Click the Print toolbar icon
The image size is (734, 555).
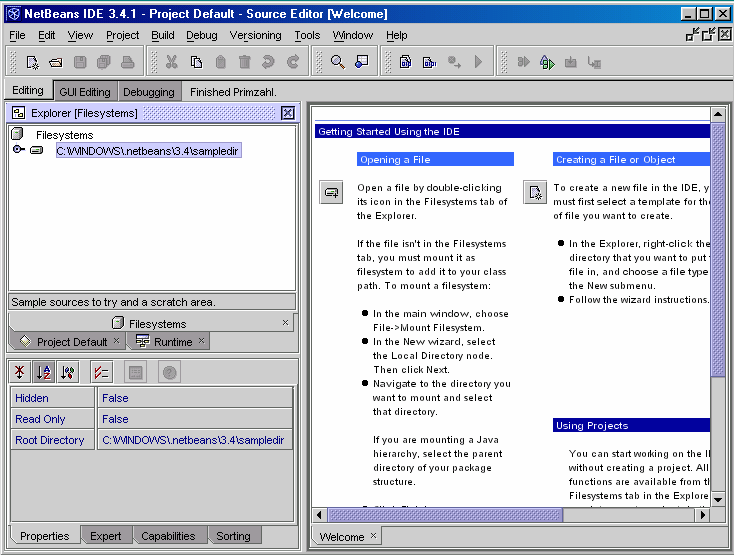(x=127, y=62)
